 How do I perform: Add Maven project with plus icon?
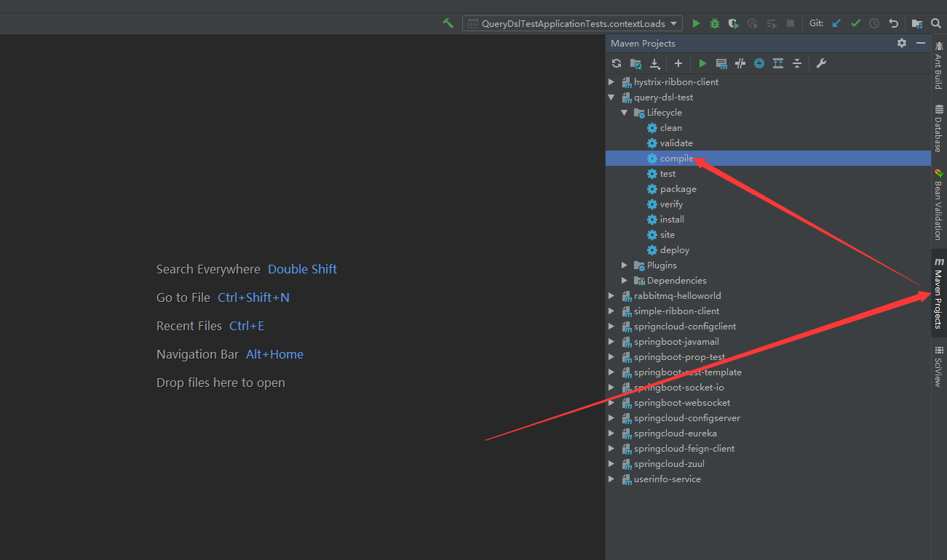pos(678,63)
